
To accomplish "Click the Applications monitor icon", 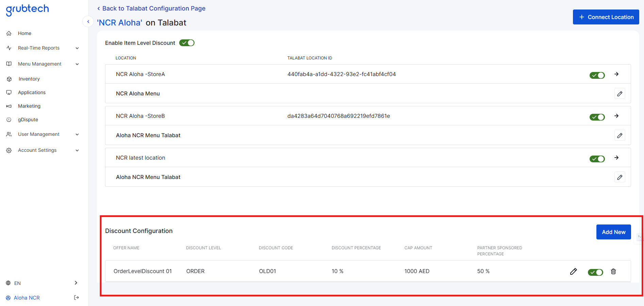I will 9,92.
